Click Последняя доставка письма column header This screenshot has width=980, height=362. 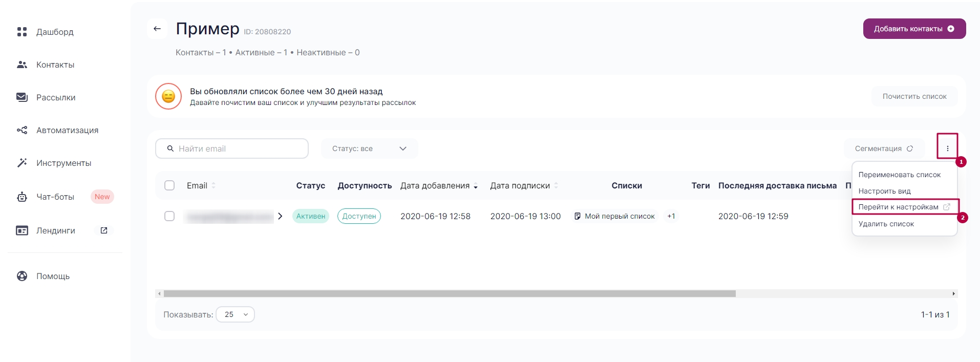coord(777,185)
